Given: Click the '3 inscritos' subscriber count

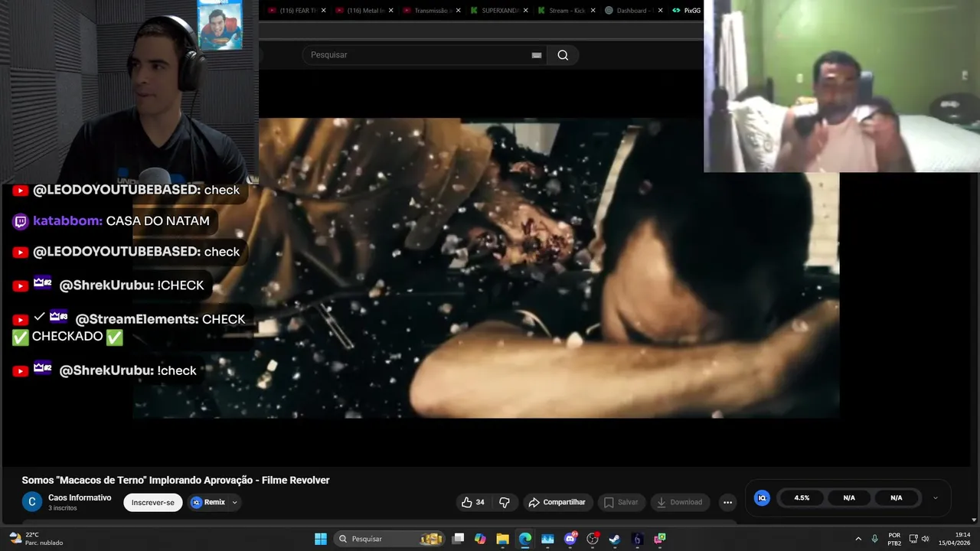Looking at the screenshot, I should [x=63, y=508].
